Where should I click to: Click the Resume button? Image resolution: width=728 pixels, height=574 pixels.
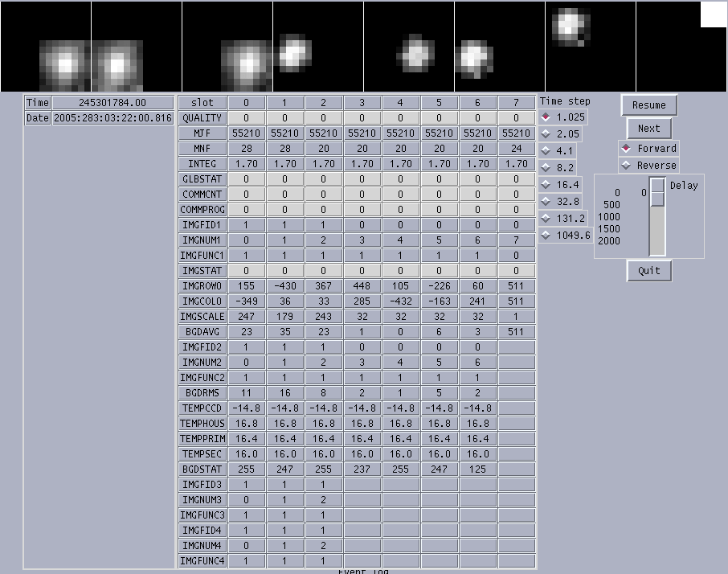(x=648, y=105)
